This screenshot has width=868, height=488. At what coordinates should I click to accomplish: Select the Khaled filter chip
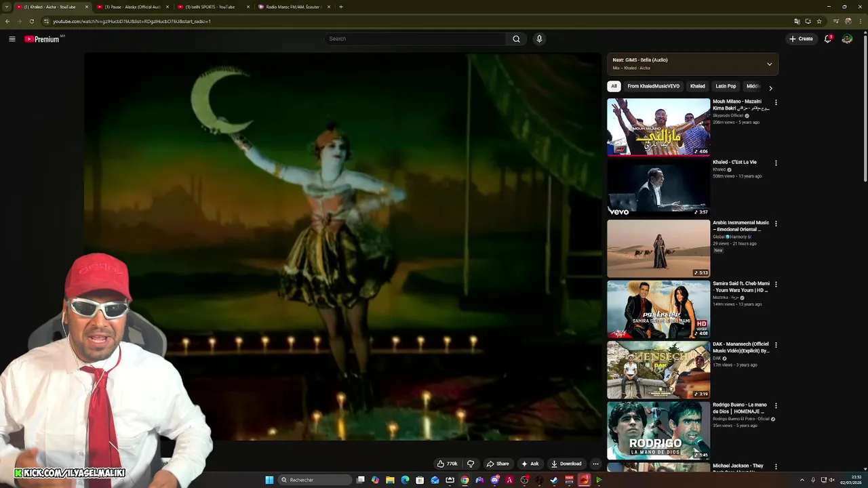click(x=698, y=86)
